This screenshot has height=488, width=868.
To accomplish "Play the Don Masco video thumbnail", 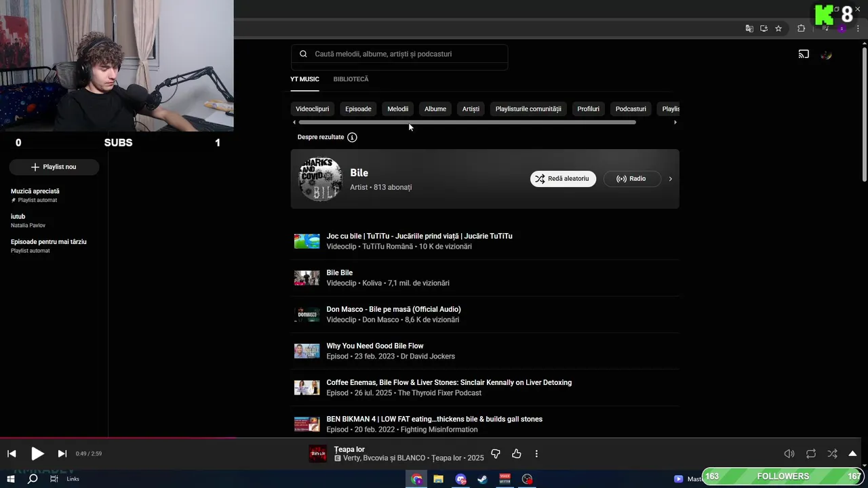I will coord(307,314).
